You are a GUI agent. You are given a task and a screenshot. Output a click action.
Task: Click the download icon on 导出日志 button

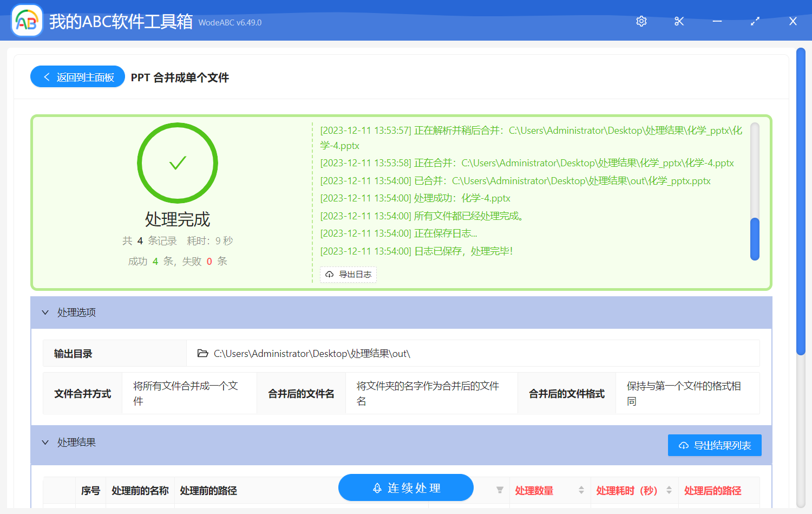click(329, 275)
